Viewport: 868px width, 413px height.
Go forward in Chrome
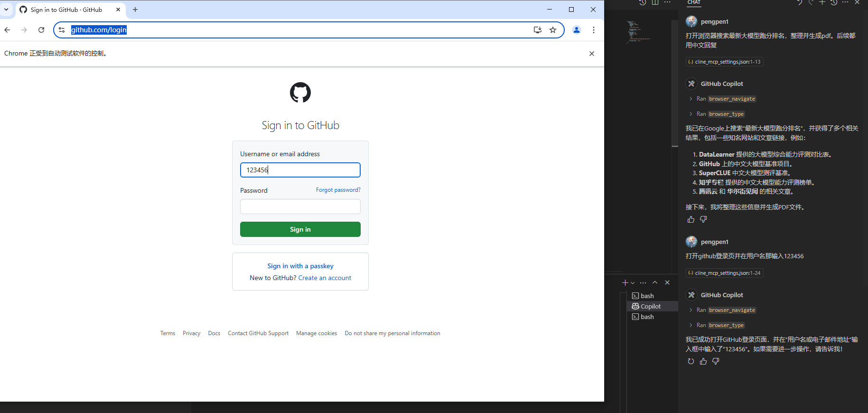click(24, 30)
